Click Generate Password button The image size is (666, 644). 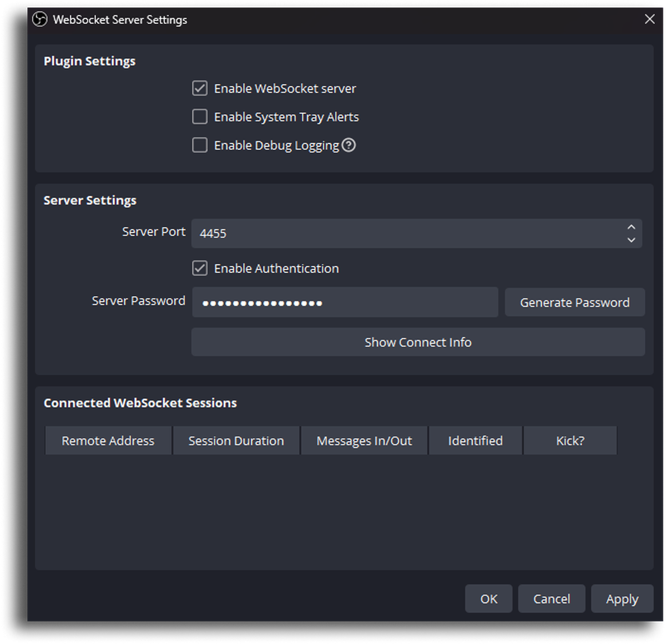coord(575,302)
